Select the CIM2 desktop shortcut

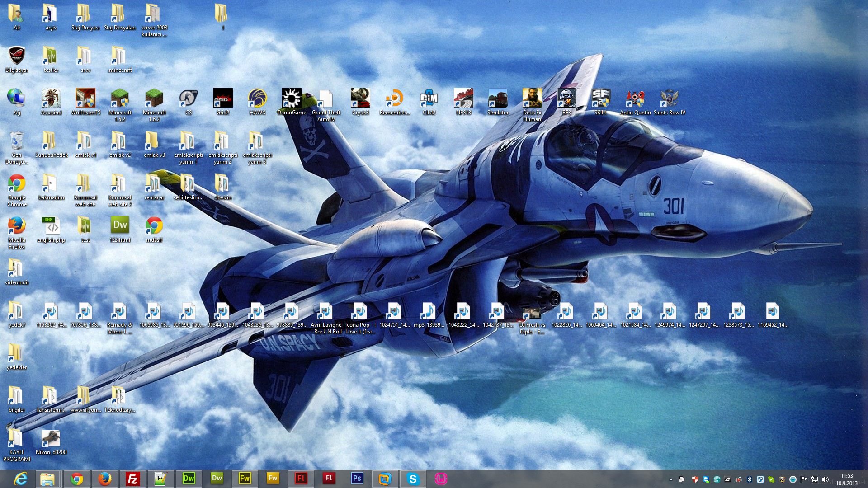pyautogui.click(x=429, y=102)
